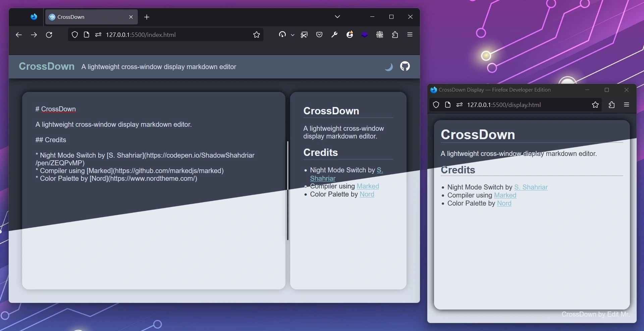Follow the S. Shahriar link in preview panel
The height and width of the screenshot is (331, 644).
tap(346, 174)
